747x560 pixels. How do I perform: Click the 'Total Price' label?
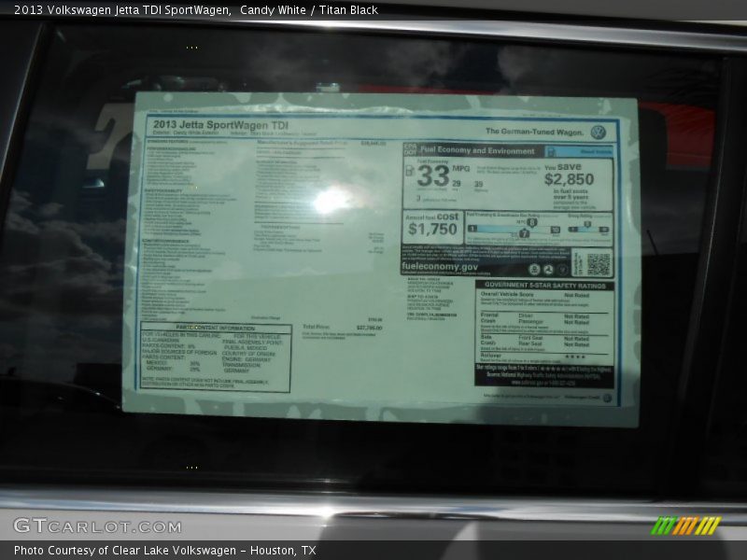pos(316,328)
